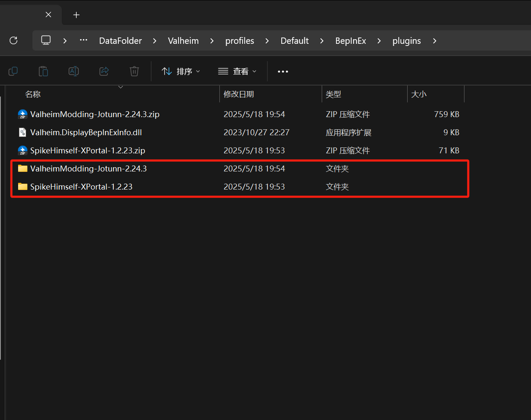
Task: Click the ValheimModding-Jotunn-2.24.3 folder icon
Action: coord(23,169)
